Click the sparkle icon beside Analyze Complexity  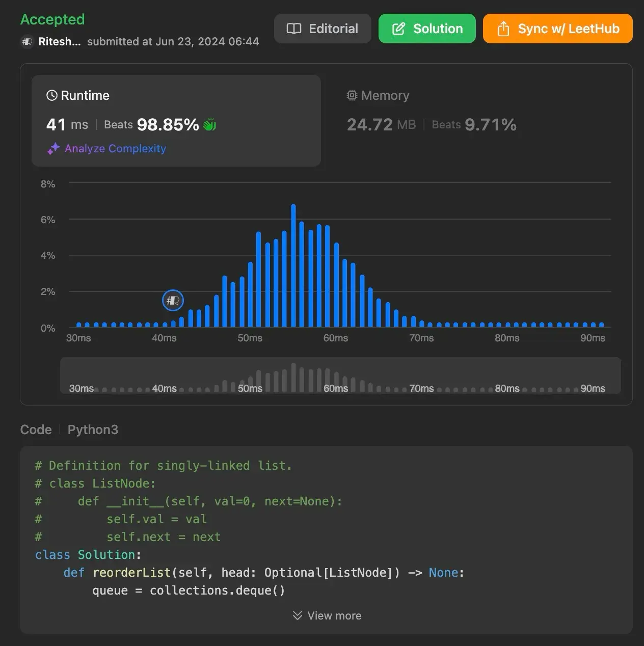53,149
